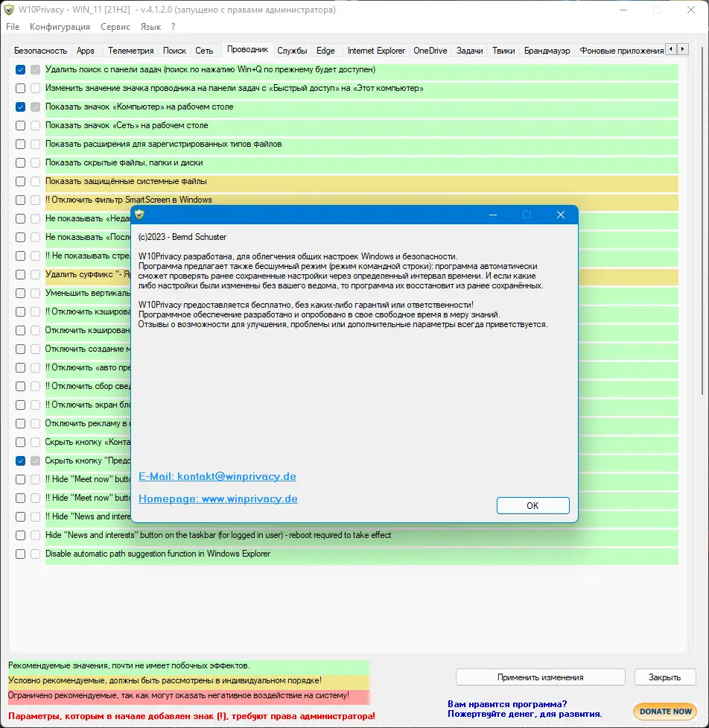Click the shield icon in the About dialog title bar
Image resolution: width=709 pixels, height=728 pixels.
(x=140, y=215)
